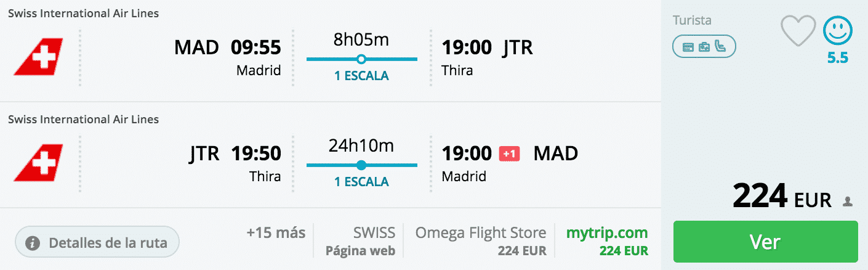Click the seat icon under Turista

pos(720,46)
